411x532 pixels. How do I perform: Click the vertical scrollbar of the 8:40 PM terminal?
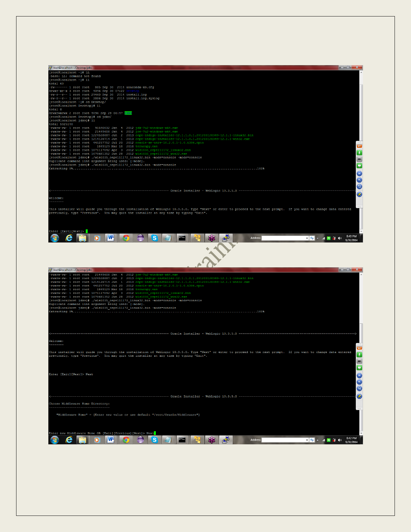361,151
